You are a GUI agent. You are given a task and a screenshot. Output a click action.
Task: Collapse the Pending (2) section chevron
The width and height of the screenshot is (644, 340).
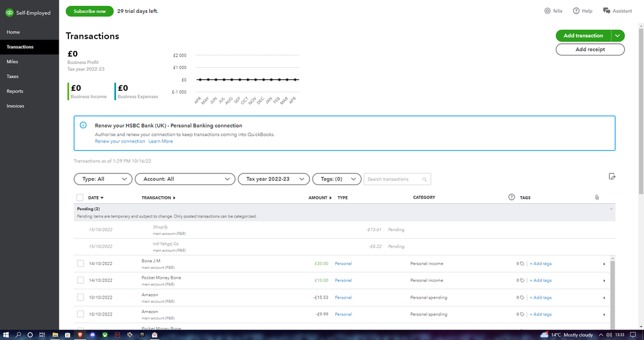click(x=611, y=209)
